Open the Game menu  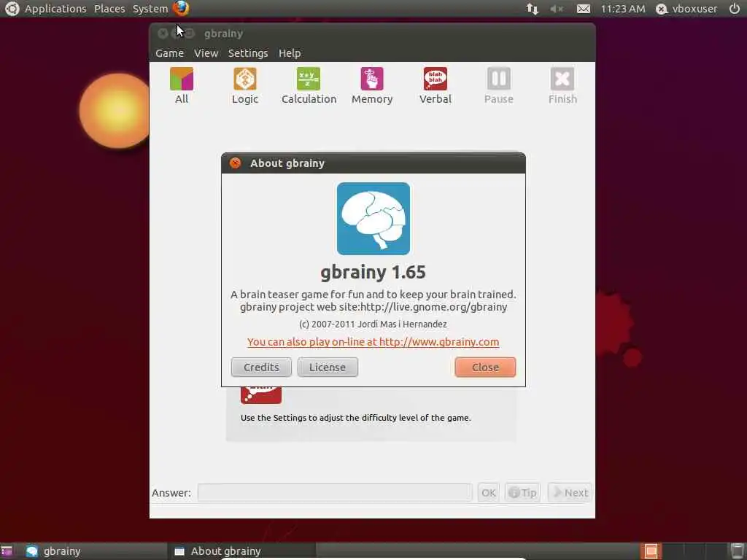pos(169,53)
